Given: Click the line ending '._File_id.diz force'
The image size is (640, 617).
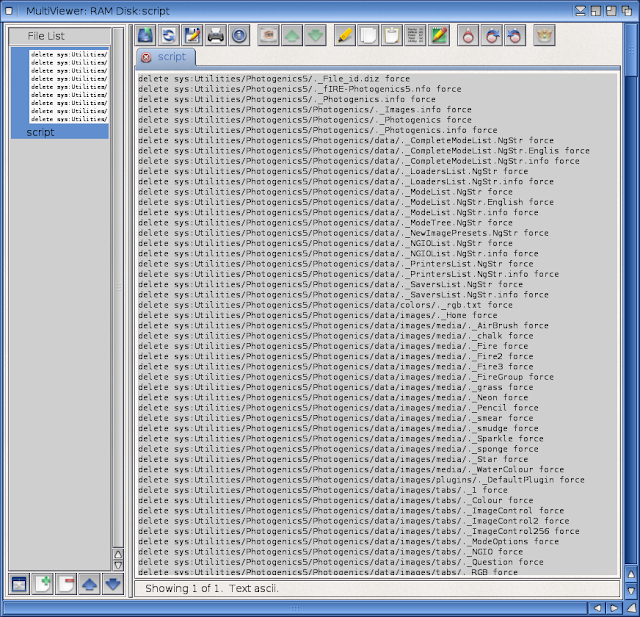Looking at the screenshot, I should pyautogui.click(x=274, y=79).
